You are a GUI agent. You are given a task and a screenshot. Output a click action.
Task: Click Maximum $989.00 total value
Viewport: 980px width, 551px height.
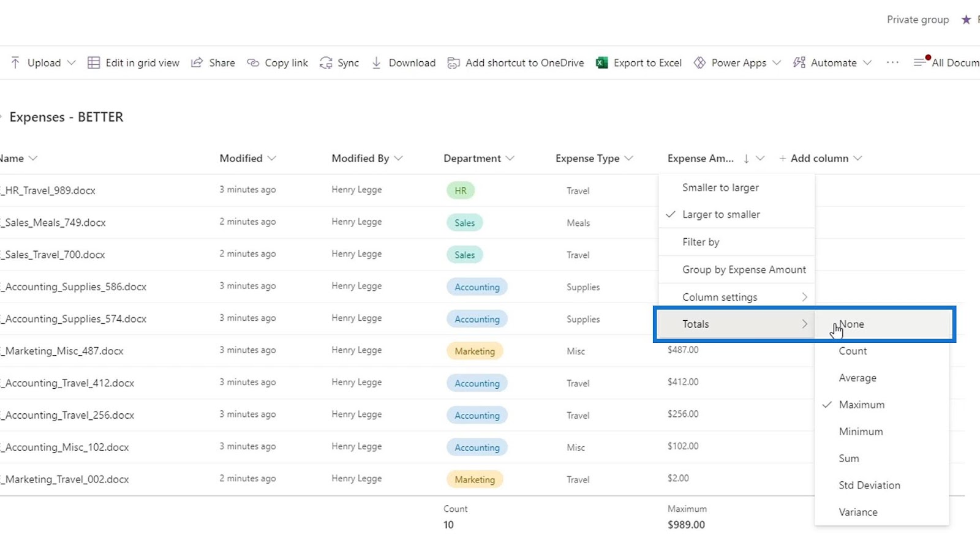(686, 525)
